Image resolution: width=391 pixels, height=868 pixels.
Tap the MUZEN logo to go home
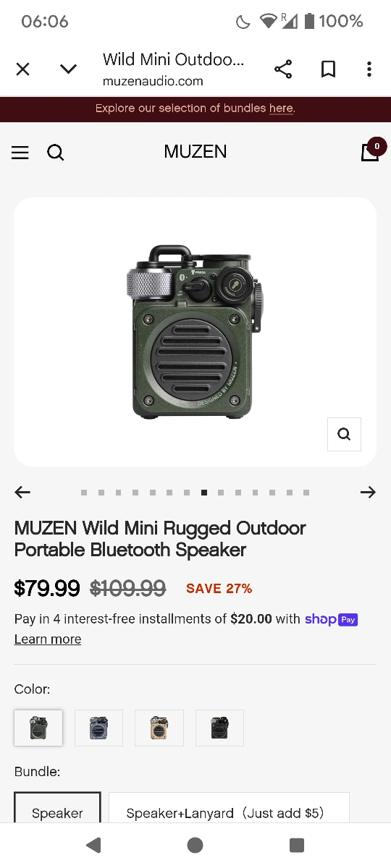click(x=195, y=152)
